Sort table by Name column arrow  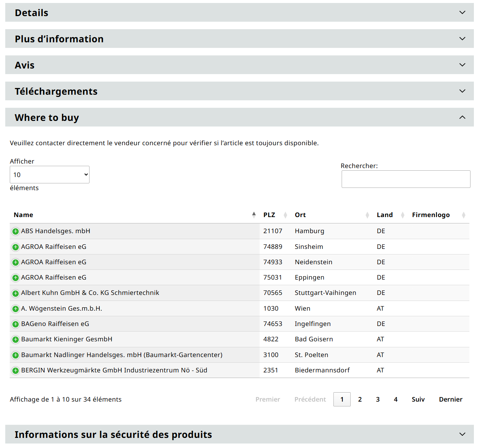254,215
